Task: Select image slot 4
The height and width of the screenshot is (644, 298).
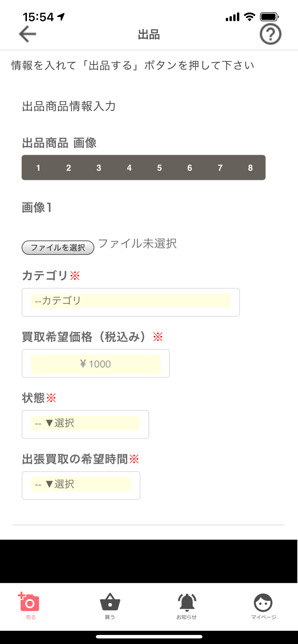Action: point(129,168)
